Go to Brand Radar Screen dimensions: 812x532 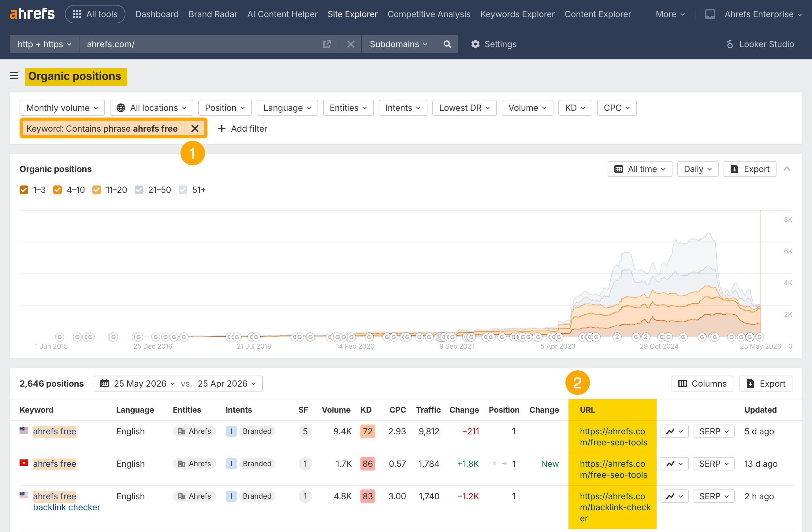pos(213,14)
